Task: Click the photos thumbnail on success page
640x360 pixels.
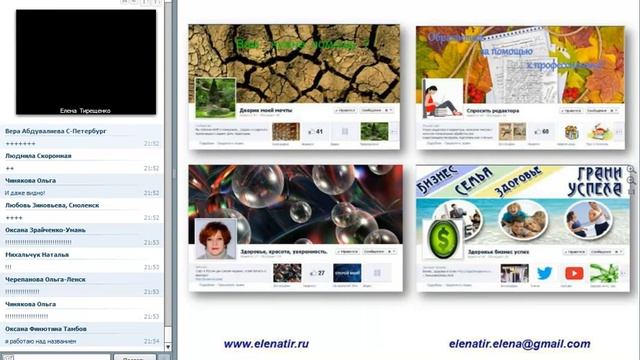Action: tap(514, 273)
